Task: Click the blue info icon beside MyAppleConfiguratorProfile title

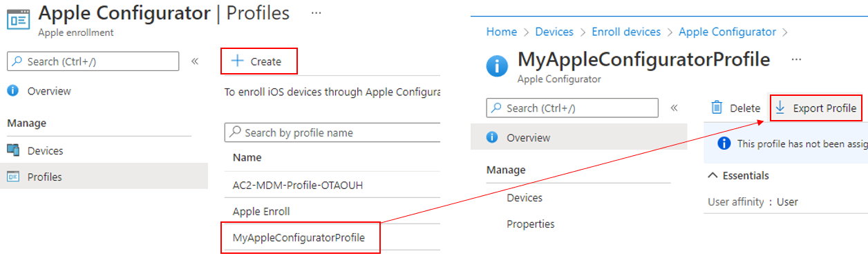Action: [497, 66]
